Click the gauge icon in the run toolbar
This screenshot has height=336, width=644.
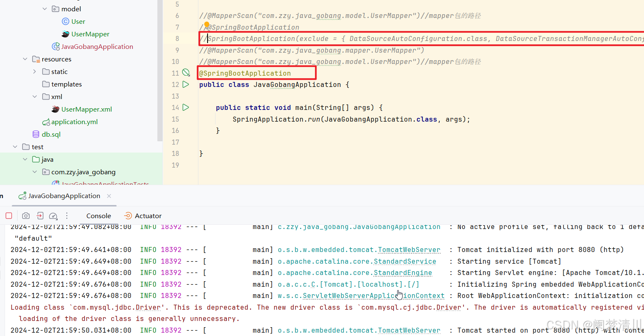tap(53, 216)
